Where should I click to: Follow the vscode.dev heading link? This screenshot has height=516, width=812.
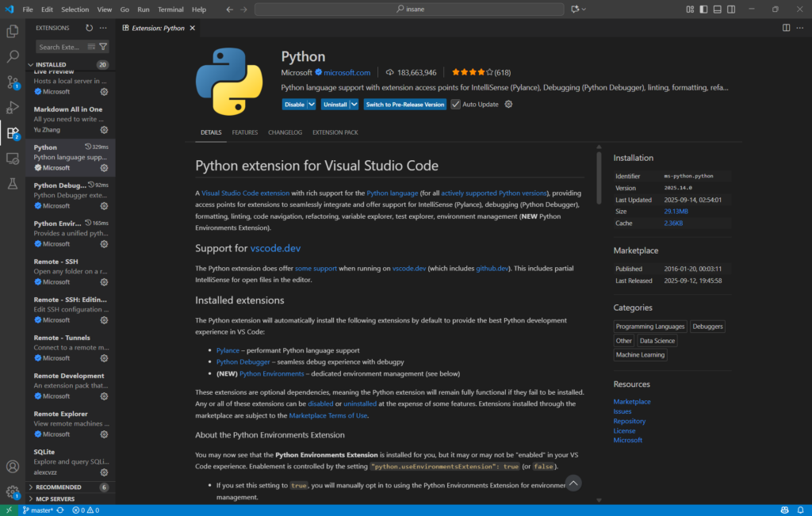coord(275,248)
